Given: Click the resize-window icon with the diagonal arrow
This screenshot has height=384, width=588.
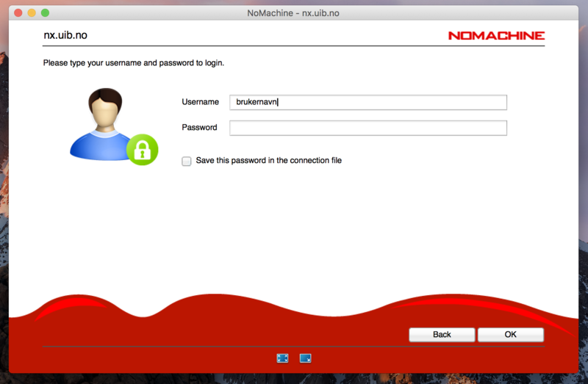Looking at the screenshot, I should click(306, 358).
